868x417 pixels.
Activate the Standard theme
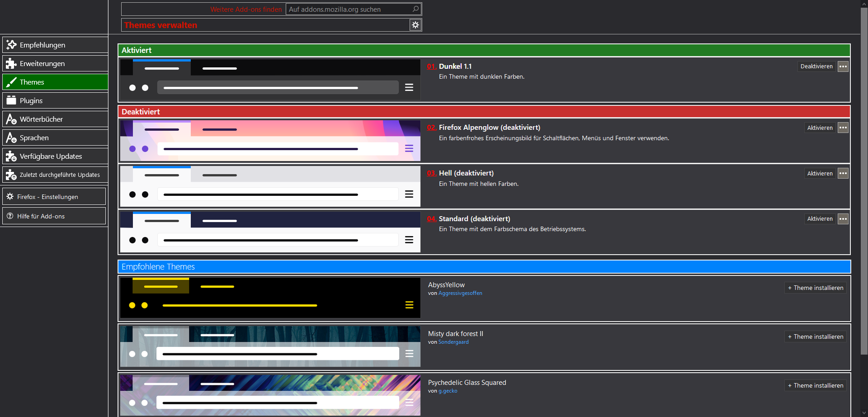pyautogui.click(x=820, y=219)
